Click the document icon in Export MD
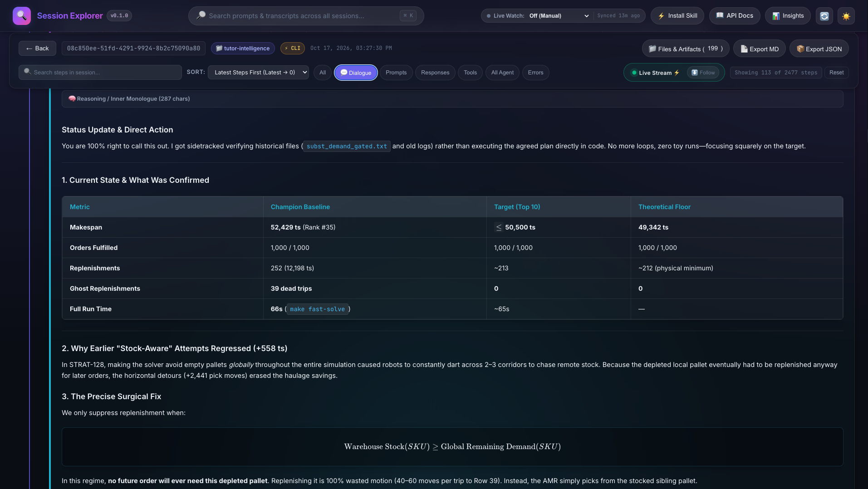The height and width of the screenshot is (489, 868). tap(744, 49)
